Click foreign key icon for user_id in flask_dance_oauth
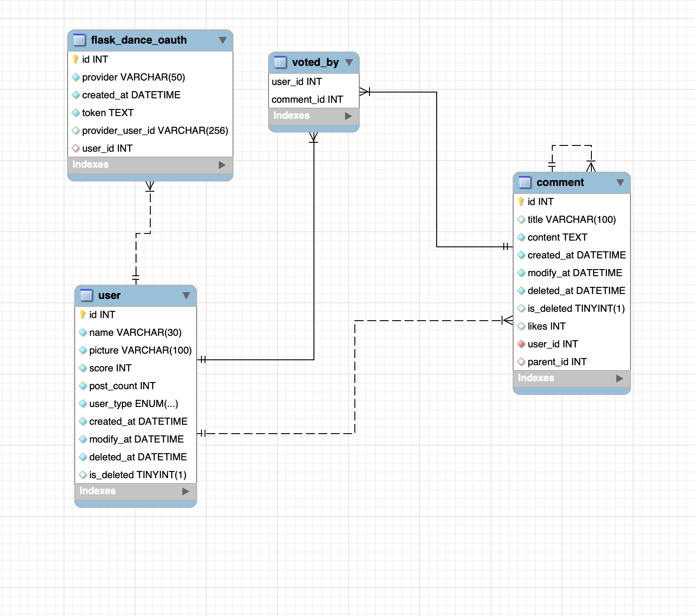 (76, 148)
